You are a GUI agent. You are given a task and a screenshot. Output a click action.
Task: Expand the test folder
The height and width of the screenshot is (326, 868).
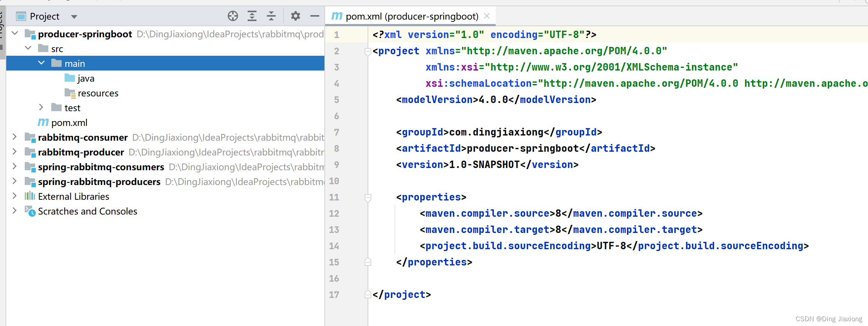(41, 107)
